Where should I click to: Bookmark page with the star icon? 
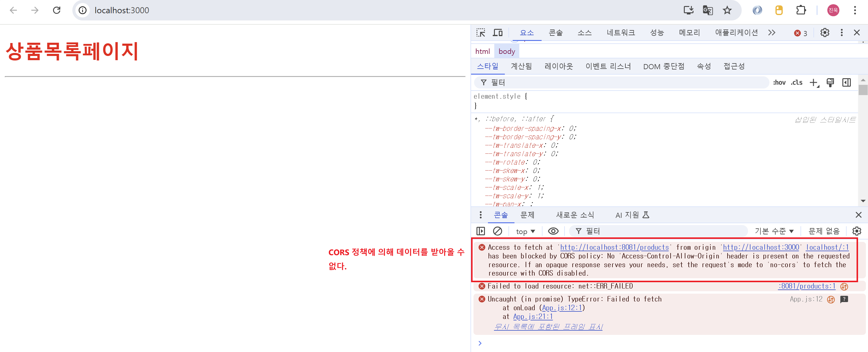tap(727, 11)
